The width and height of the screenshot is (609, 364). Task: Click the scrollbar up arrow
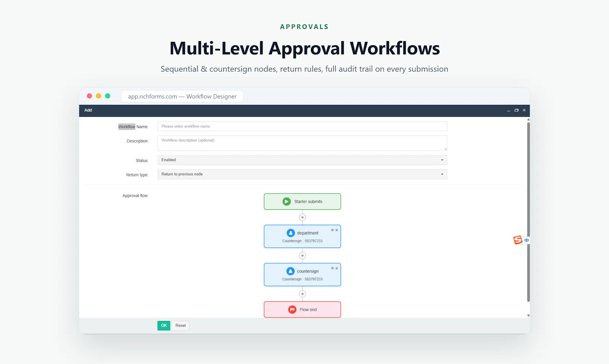[x=528, y=119]
